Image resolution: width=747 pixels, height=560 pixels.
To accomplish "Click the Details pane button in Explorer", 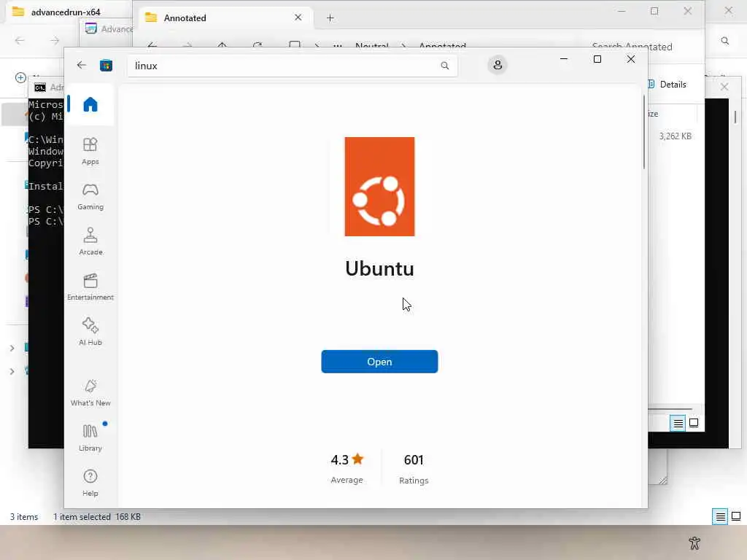I will coord(667,85).
